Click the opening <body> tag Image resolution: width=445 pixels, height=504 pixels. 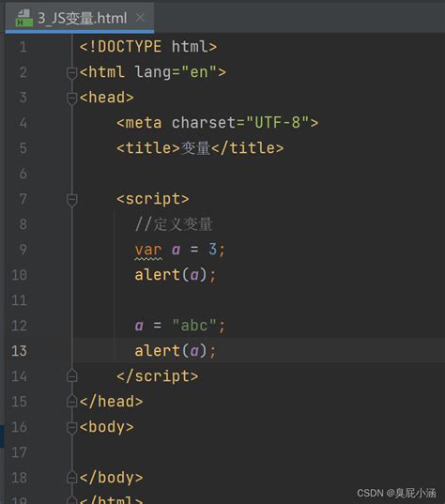(106, 427)
